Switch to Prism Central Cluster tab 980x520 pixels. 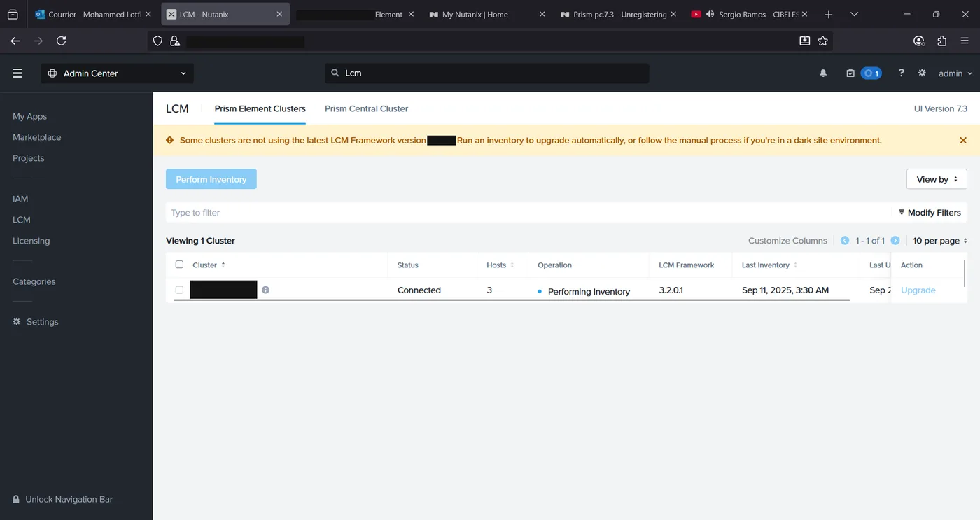coord(366,108)
